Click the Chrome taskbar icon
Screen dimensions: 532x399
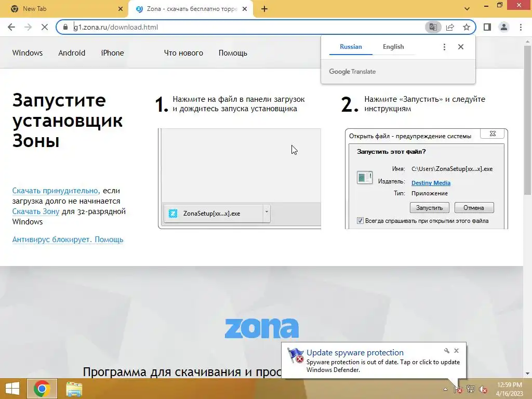[x=42, y=389]
